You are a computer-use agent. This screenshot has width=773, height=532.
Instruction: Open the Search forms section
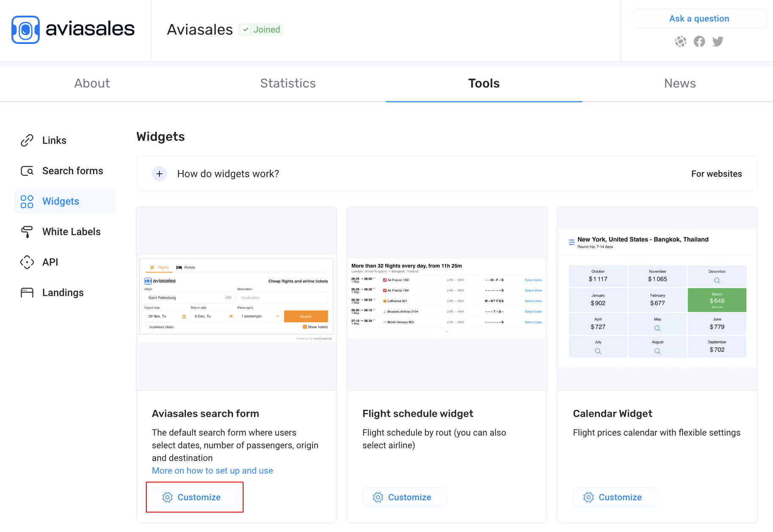[x=27, y=170]
